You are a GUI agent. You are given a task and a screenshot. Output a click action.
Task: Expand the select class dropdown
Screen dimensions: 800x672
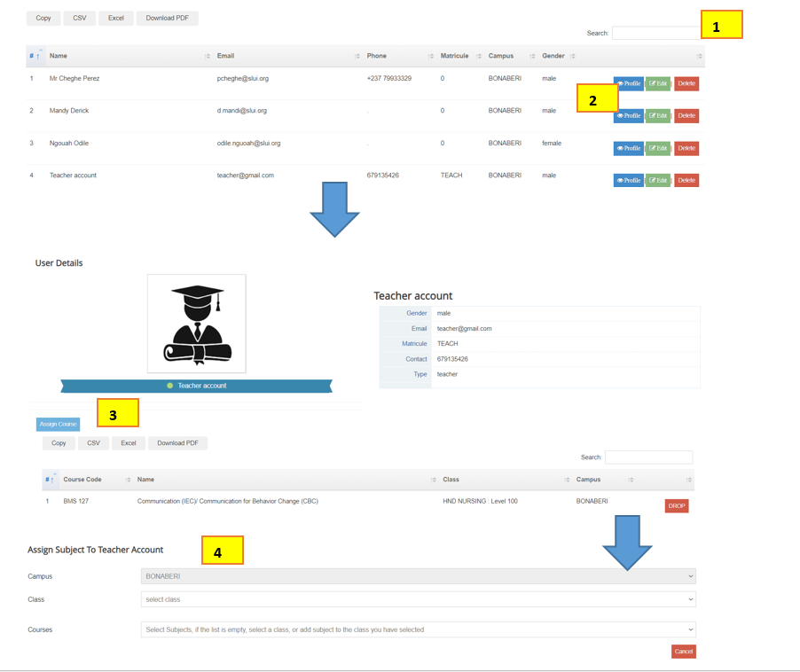pos(418,599)
